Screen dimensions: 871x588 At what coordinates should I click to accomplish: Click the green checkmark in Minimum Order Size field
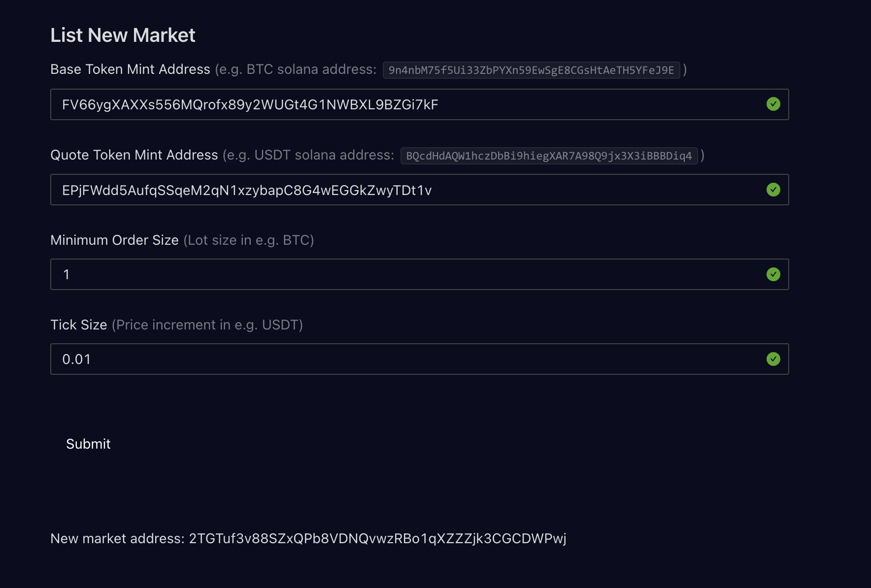tap(773, 274)
